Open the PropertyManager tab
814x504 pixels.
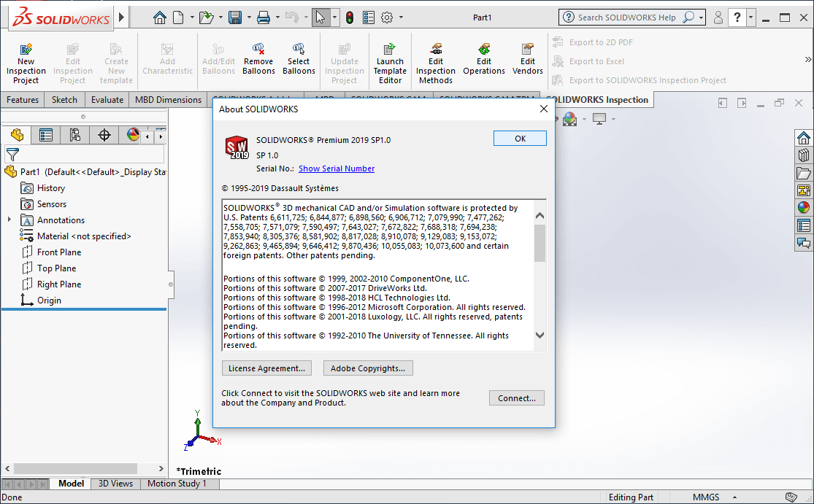coord(46,136)
